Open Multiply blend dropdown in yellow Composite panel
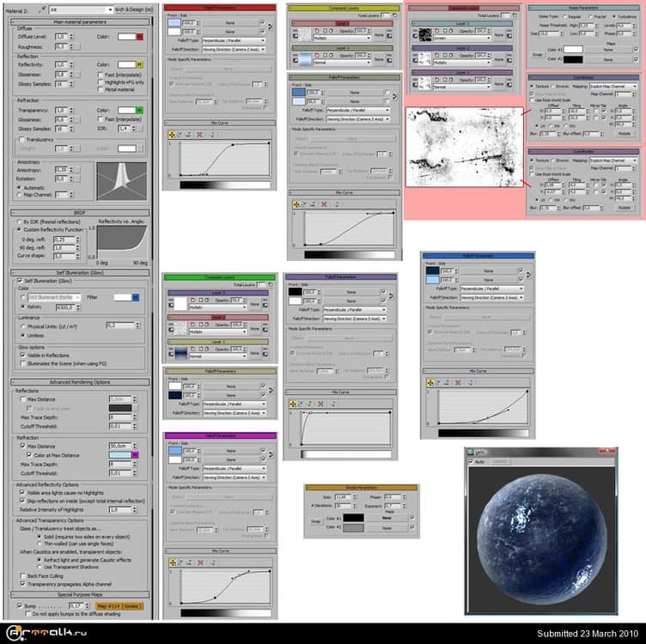 point(342,38)
